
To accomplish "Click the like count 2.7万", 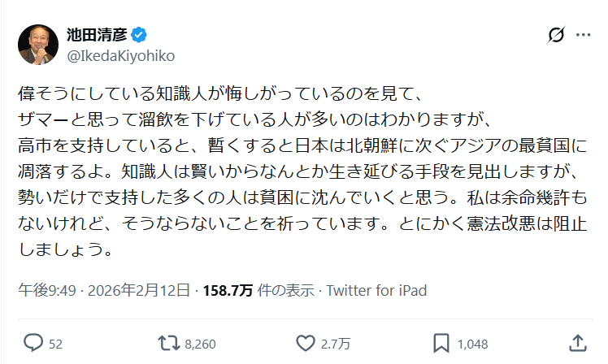I will 335,344.
